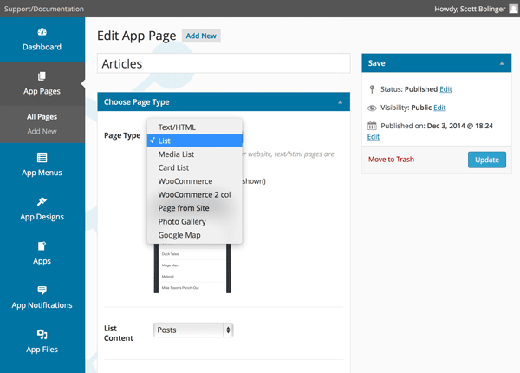Click the calendar icon beside Published on

click(372, 126)
